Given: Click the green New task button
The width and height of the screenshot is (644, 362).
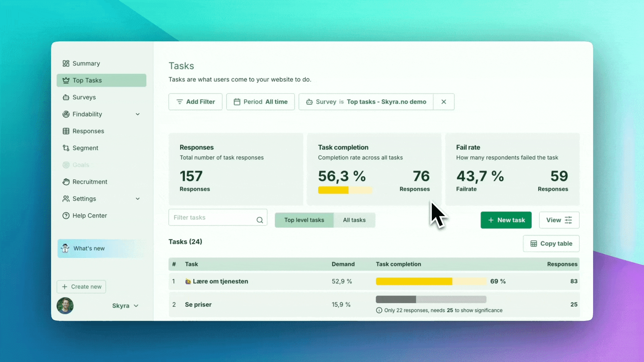Looking at the screenshot, I should click(x=506, y=220).
